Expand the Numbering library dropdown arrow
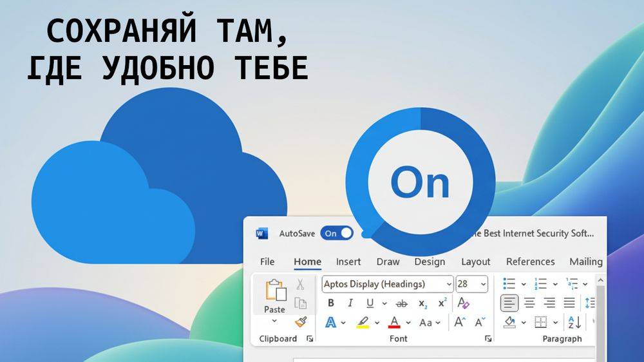 pyautogui.click(x=555, y=284)
